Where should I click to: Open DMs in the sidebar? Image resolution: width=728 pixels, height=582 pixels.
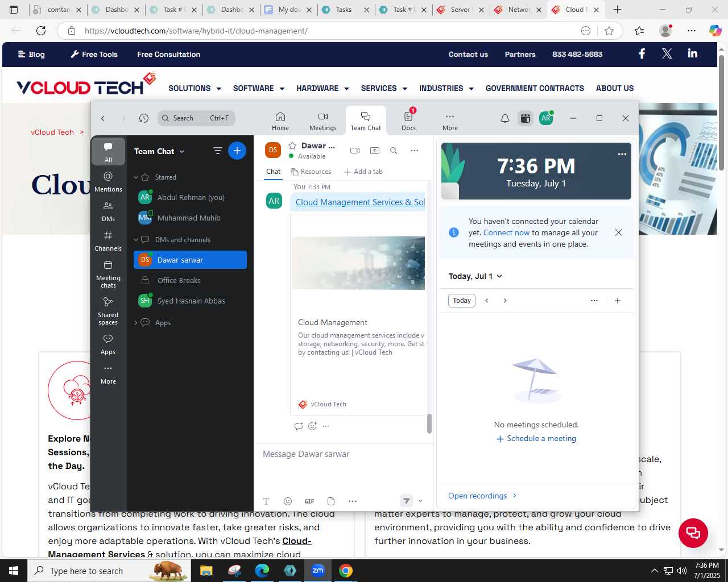108,211
